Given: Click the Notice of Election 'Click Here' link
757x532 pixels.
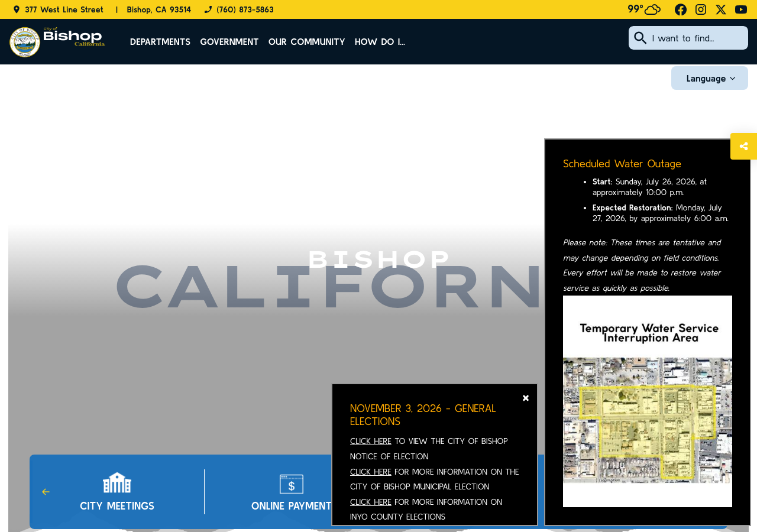Looking at the screenshot, I should [x=371, y=441].
